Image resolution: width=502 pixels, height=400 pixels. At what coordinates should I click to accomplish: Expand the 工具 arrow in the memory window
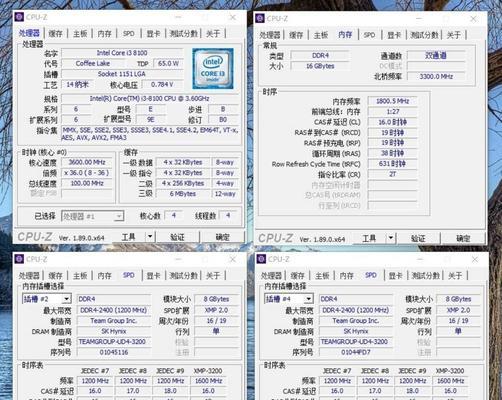click(391, 238)
